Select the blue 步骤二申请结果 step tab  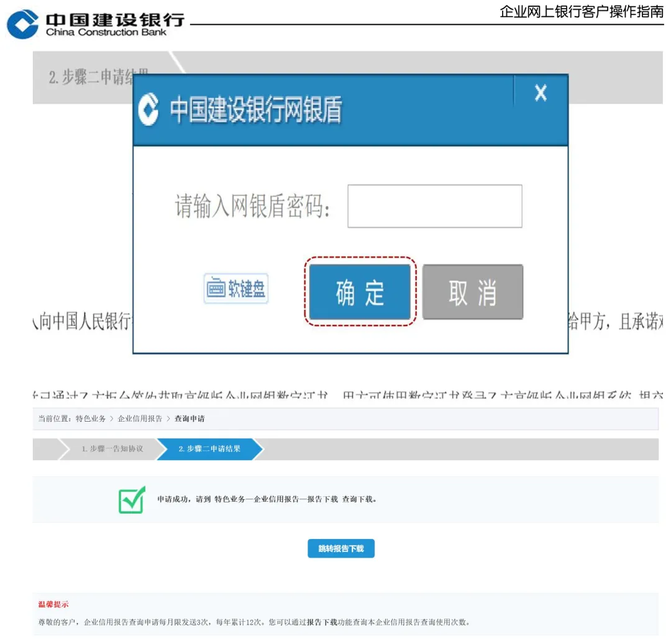pyautogui.click(x=210, y=448)
